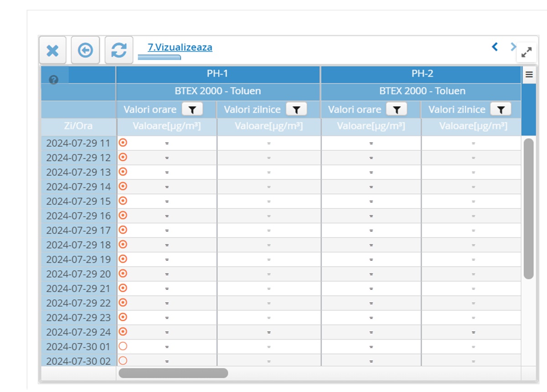Select radio marker for 2024-07-29 11 row
The width and height of the screenshot is (547, 392).
tap(123, 143)
